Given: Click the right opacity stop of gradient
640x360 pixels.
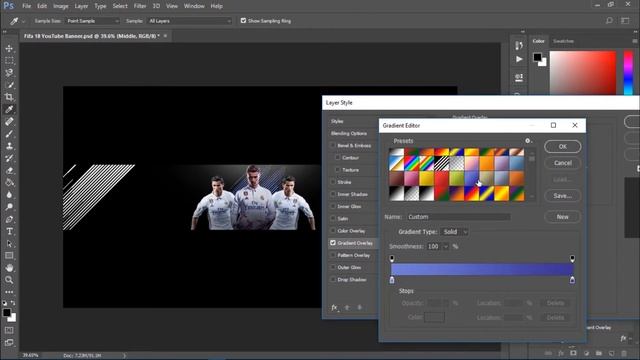Looking at the screenshot, I should click(x=572, y=258).
